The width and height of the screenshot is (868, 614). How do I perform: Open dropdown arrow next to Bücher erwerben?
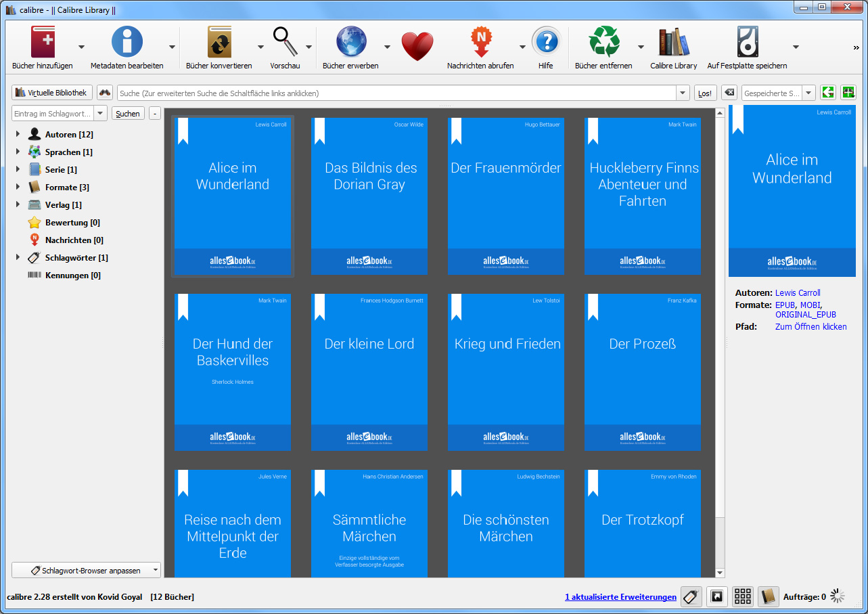click(387, 47)
